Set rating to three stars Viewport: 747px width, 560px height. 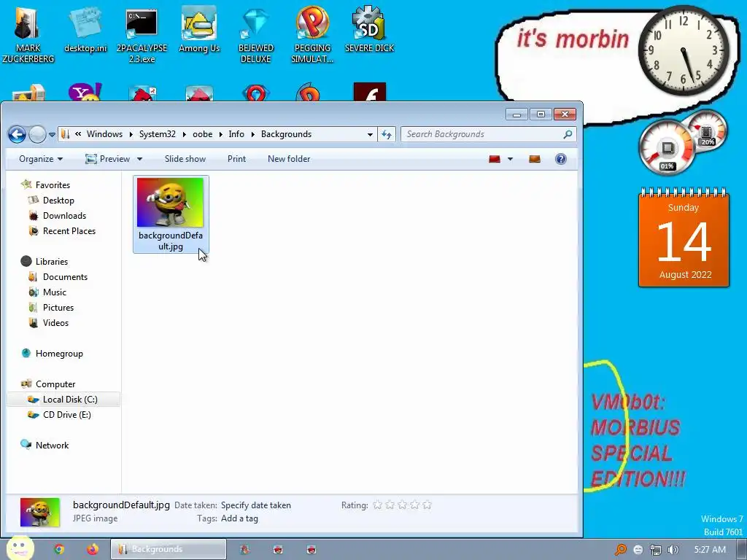point(402,505)
